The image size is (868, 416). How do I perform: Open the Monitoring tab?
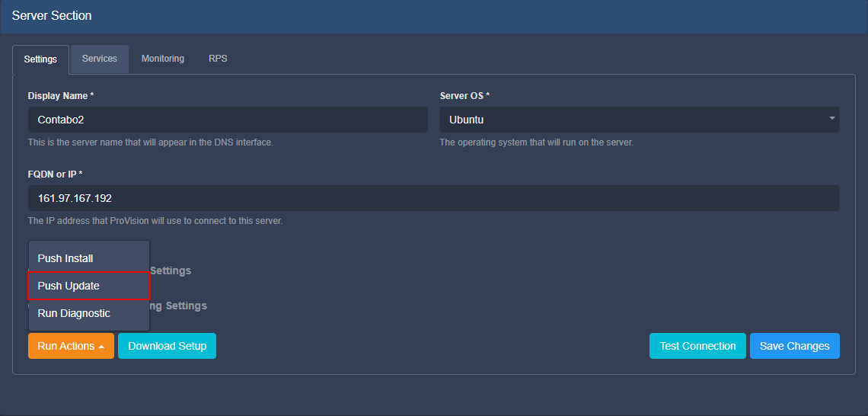[x=163, y=59]
